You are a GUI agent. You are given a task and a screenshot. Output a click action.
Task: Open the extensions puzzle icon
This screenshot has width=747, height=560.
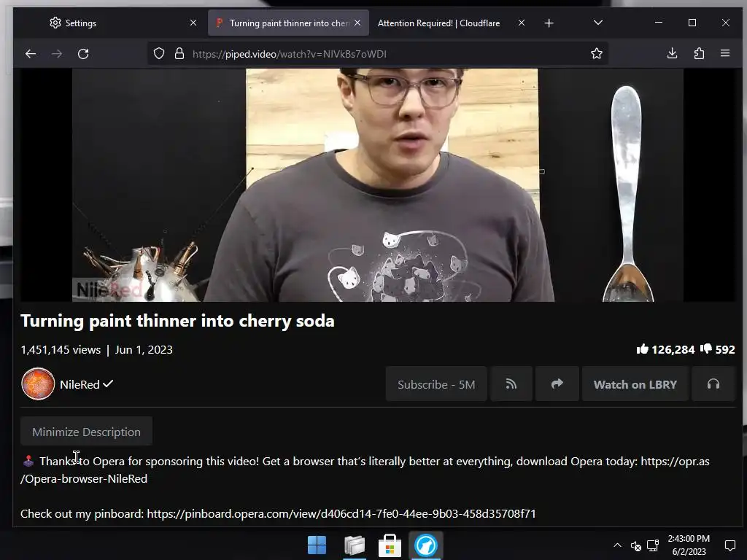click(699, 53)
